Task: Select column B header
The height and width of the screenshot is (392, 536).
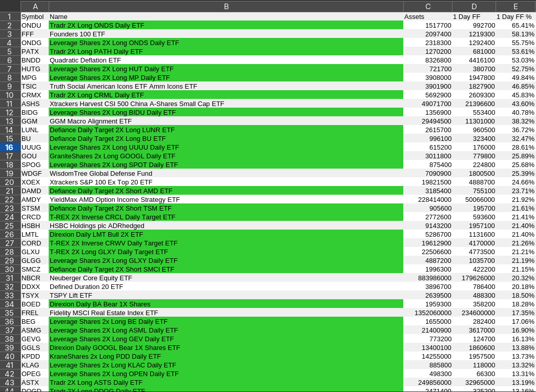Action: tap(226, 7)
